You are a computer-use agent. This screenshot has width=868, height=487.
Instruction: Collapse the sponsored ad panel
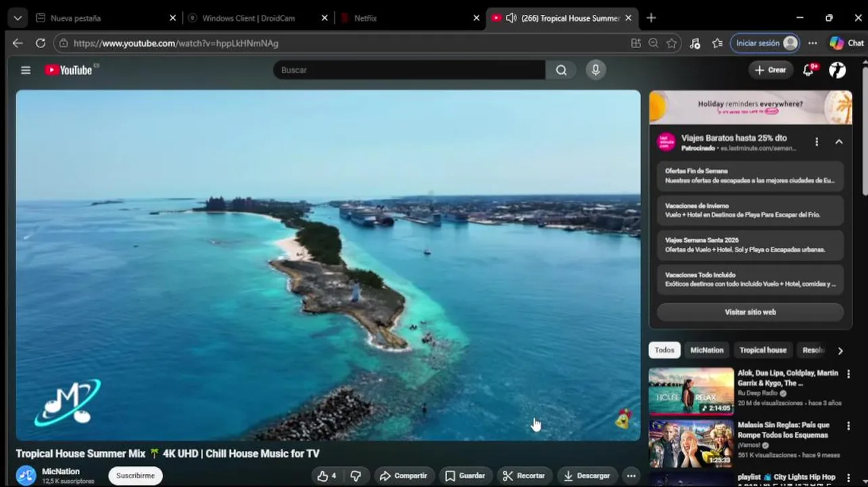click(x=839, y=142)
